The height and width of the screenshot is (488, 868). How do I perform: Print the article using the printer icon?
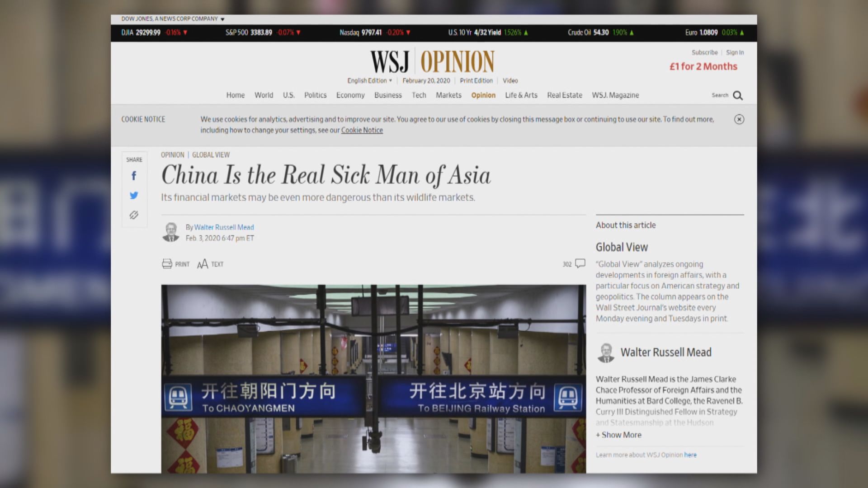click(167, 263)
